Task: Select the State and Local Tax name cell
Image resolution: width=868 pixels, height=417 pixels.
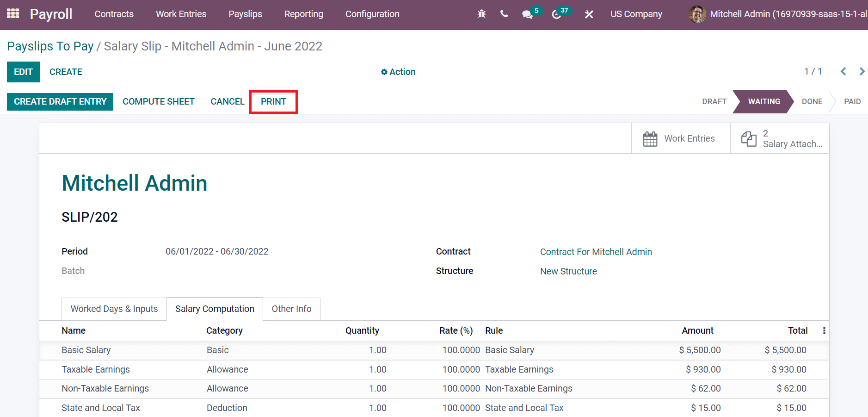Action: point(100,408)
